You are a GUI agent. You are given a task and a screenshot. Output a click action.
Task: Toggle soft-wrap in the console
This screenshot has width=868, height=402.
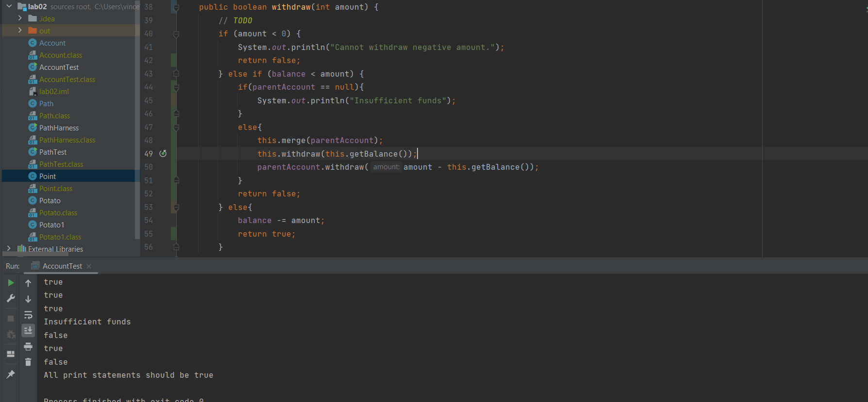coord(28,315)
